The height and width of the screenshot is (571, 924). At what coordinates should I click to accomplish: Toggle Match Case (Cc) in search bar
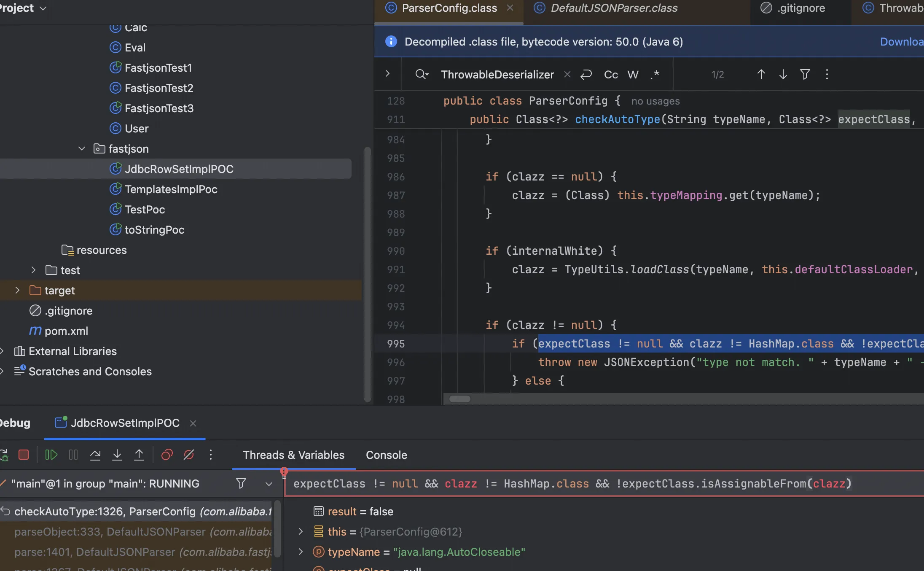611,75
